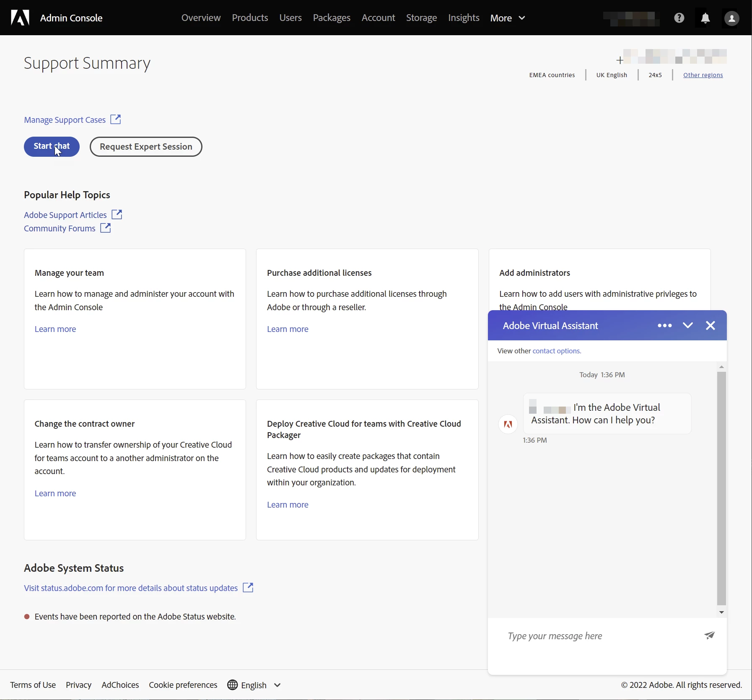Viewport: 752px width, 700px height.
Task: Click the Start chat button
Action: tap(52, 147)
